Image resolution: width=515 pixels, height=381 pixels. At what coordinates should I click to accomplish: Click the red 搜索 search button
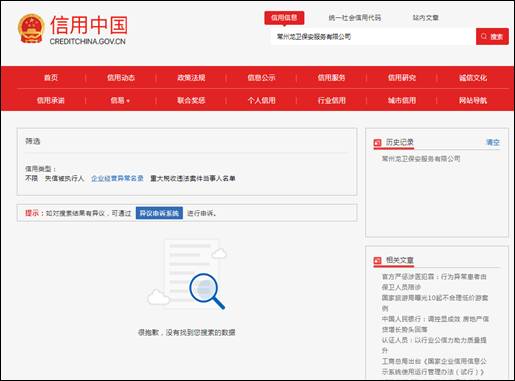pos(492,36)
